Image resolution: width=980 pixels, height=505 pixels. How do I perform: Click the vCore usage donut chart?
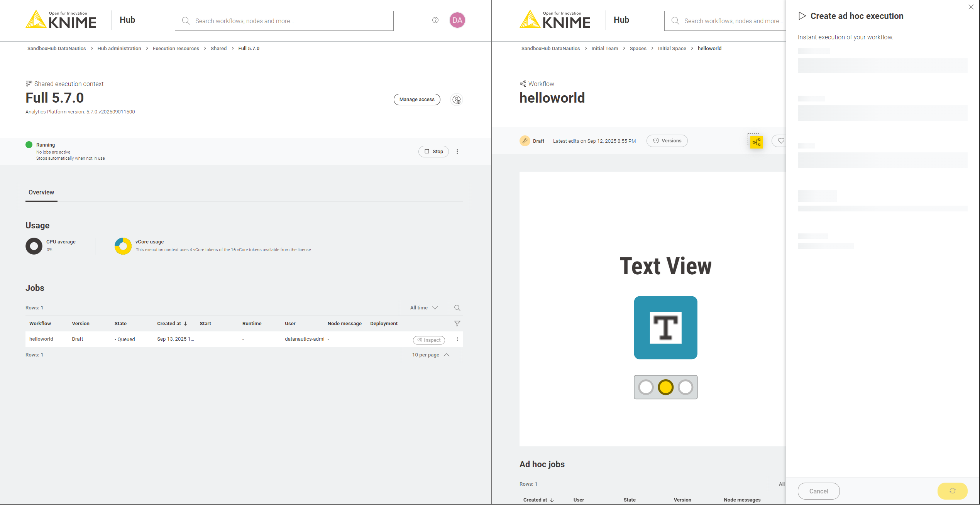coord(123,246)
